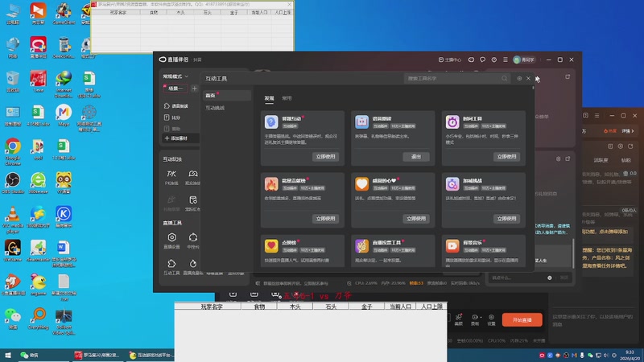The width and height of the screenshot is (644, 362).
Task: Click 立即使用 on the purple clock challenge card
Action: 506,219
